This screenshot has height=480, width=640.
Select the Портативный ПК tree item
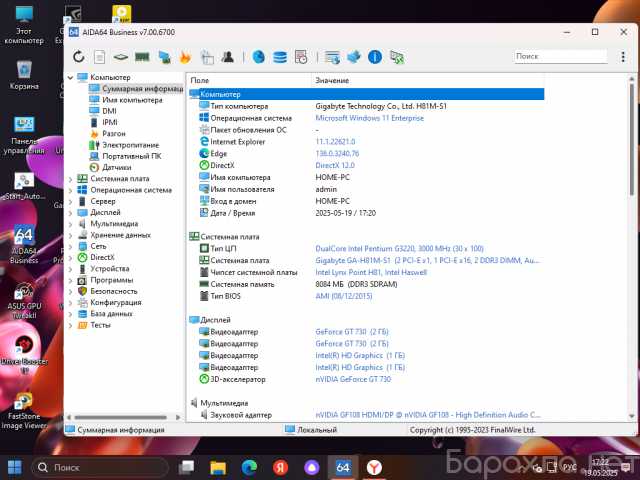[x=132, y=156]
